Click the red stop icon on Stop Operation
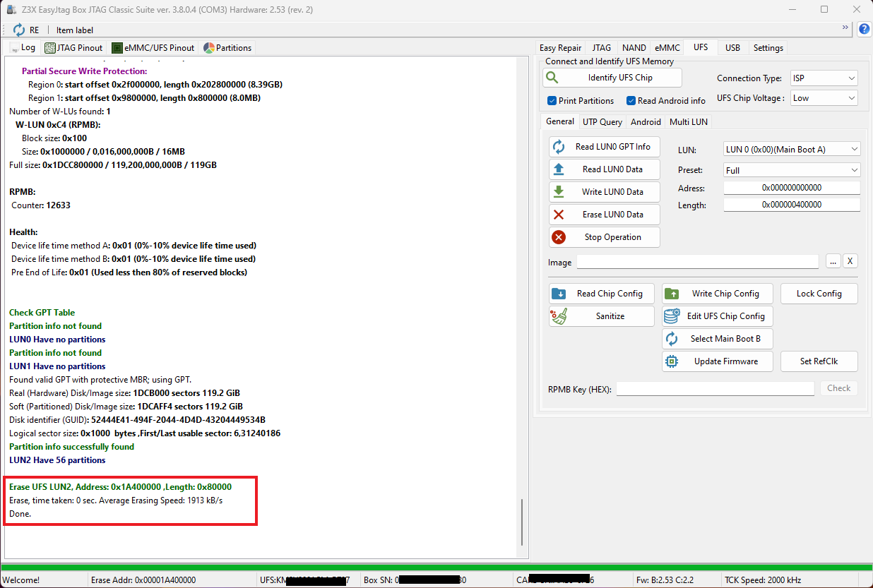 [x=559, y=237]
